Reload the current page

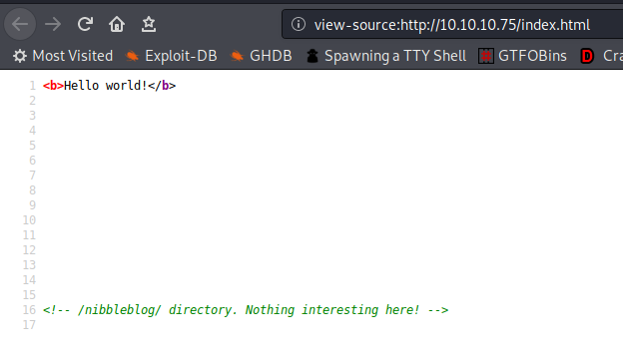pos(85,25)
